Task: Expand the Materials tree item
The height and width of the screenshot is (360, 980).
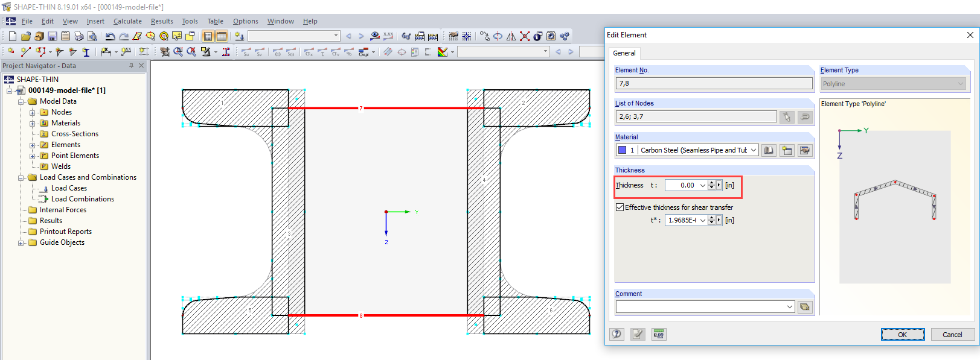Action: 33,124
